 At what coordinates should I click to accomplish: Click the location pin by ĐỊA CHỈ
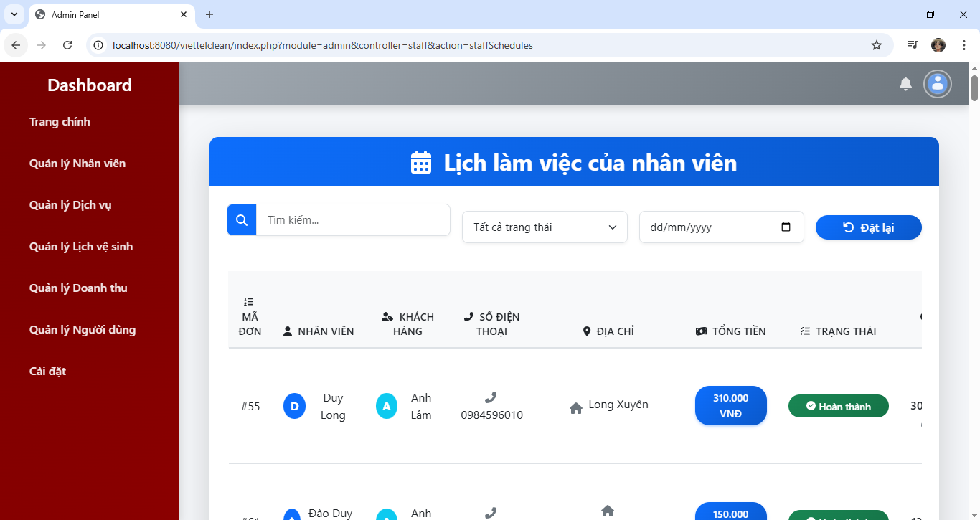(x=587, y=331)
